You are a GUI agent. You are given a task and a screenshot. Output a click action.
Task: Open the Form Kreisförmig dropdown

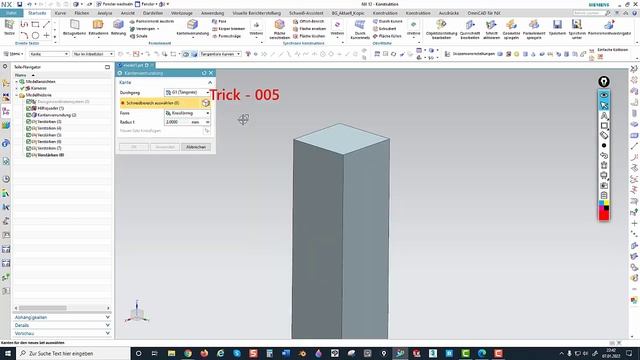coord(187,113)
